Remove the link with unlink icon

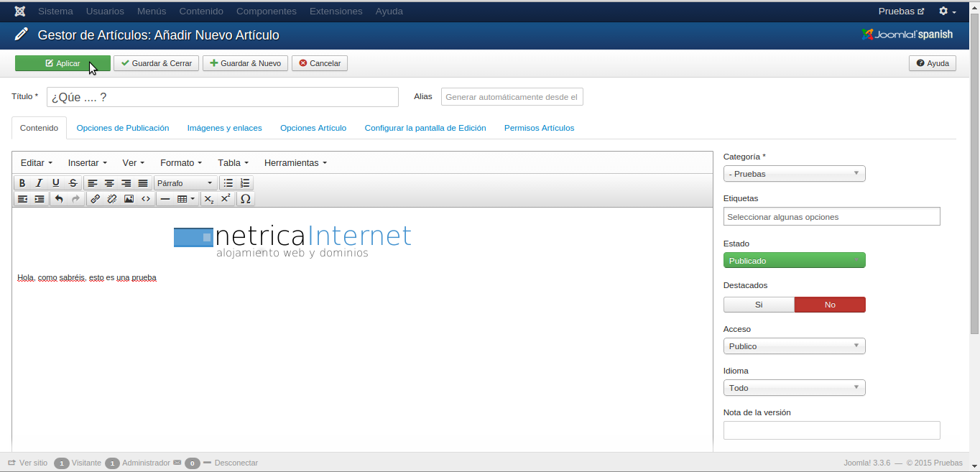(x=112, y=199)
